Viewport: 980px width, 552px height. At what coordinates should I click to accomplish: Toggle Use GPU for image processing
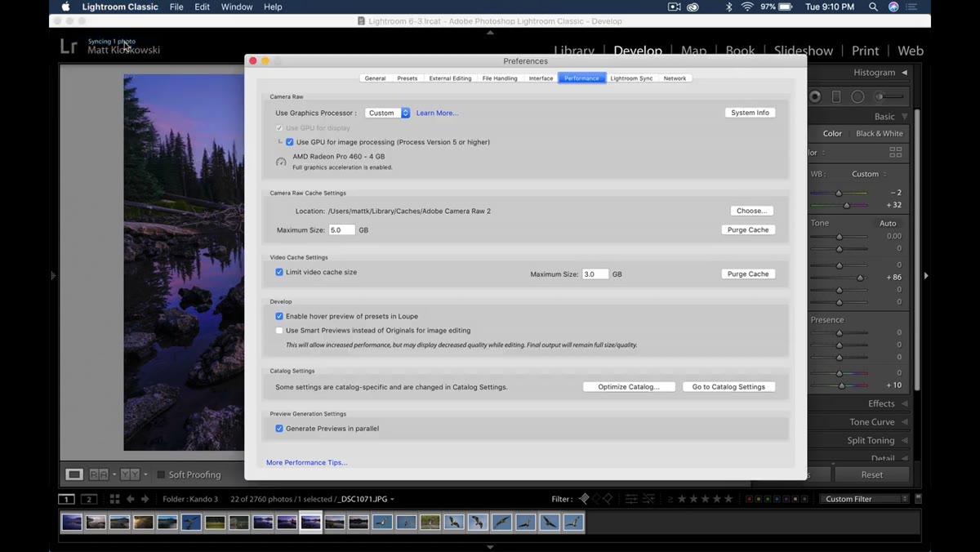click(290, 142)
